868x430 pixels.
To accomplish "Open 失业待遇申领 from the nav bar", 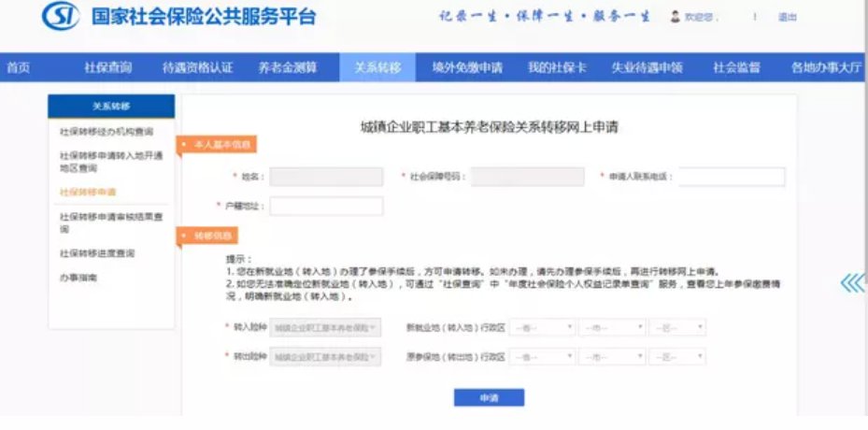I will click(x=647, y=67).
